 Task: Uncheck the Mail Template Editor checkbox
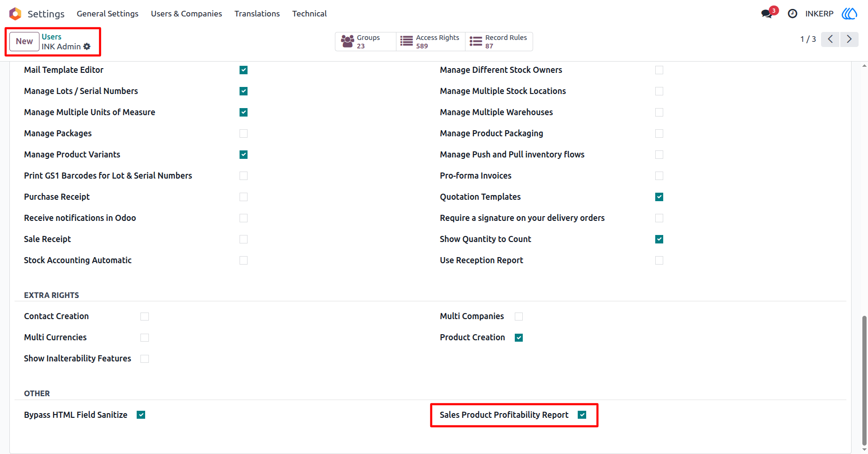[243, 70]
